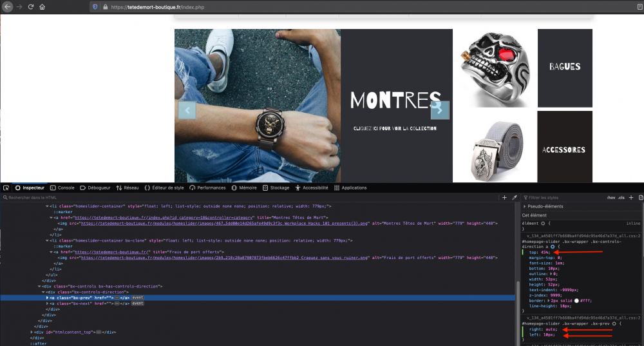The width and height of the screenshot is (644, 346).
Task: Open the 'Craquez sans vous ruiner.png' image link
Action: [224, 258]
